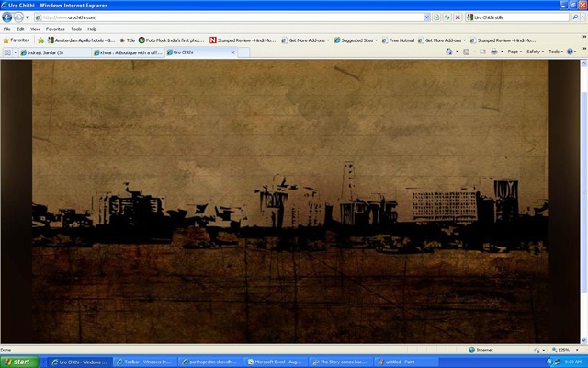Switch to the Khoai boutique tab
Image resolution: width=588 pixels, height=368 pixels.
pos(128,52)
